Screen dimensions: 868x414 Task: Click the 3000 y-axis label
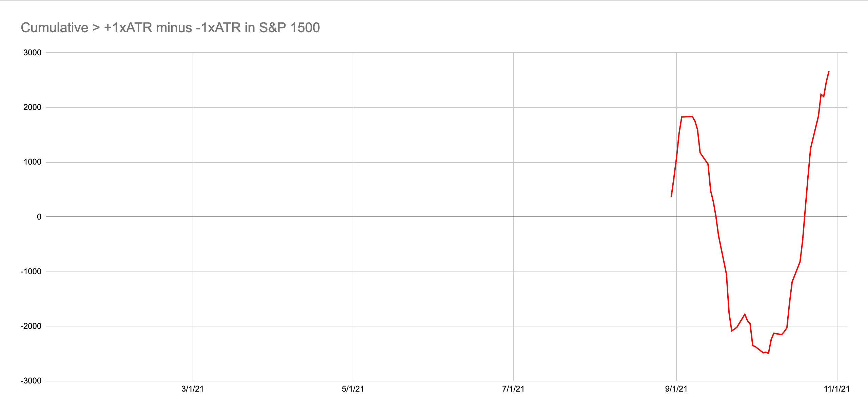pyautogui.click(x=32, y=53)
